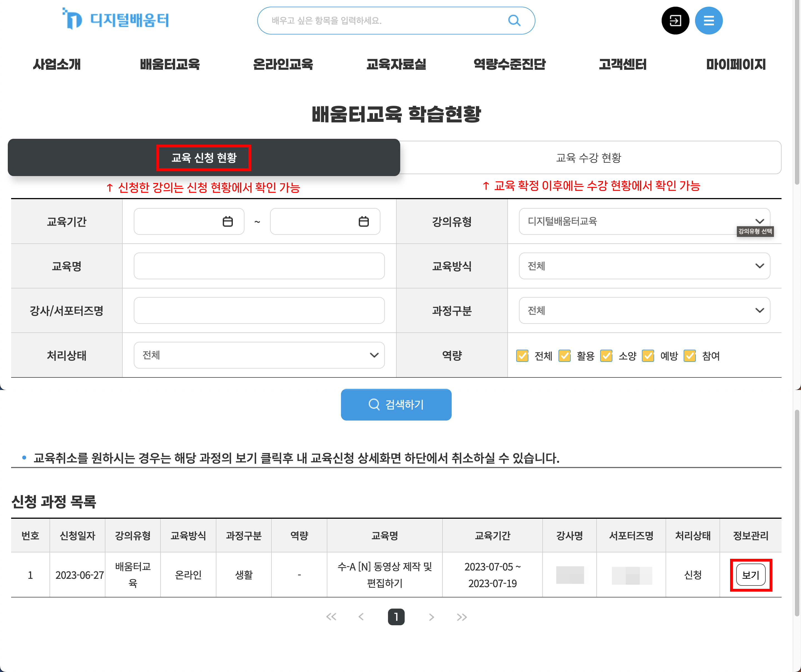This screenshot has height=672, width=801.
Task: Open the blue hamburger menu
Action: (x=708, y=21)
